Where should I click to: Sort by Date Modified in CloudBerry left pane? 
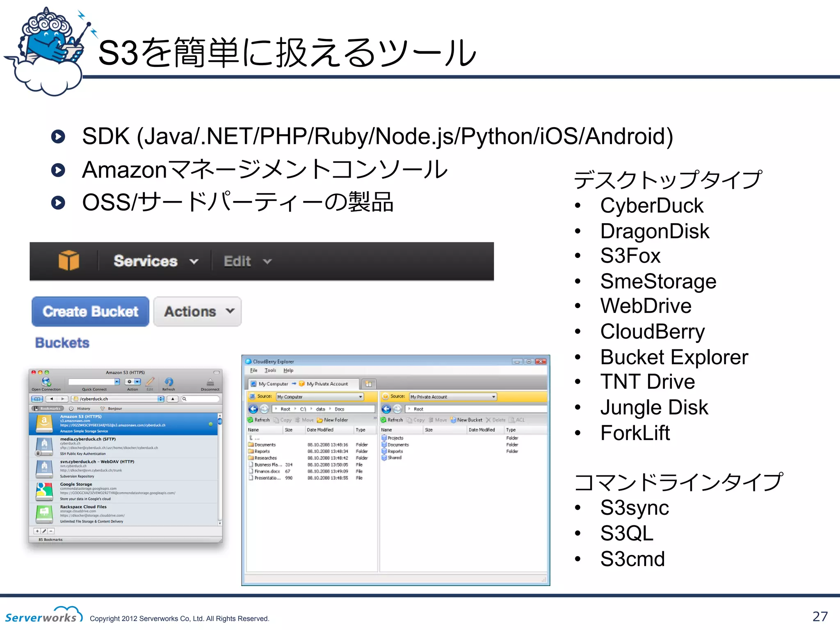tap(329, 430)
